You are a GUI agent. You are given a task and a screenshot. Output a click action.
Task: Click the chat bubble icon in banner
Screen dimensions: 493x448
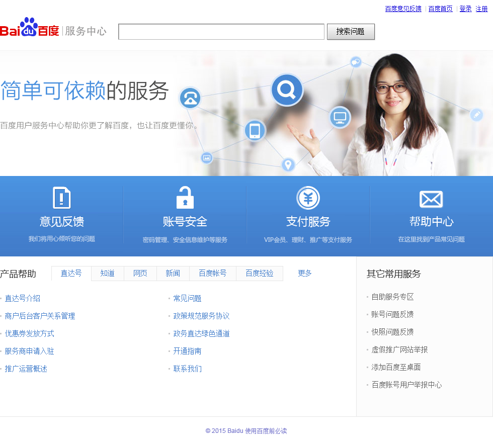point(356,61)
